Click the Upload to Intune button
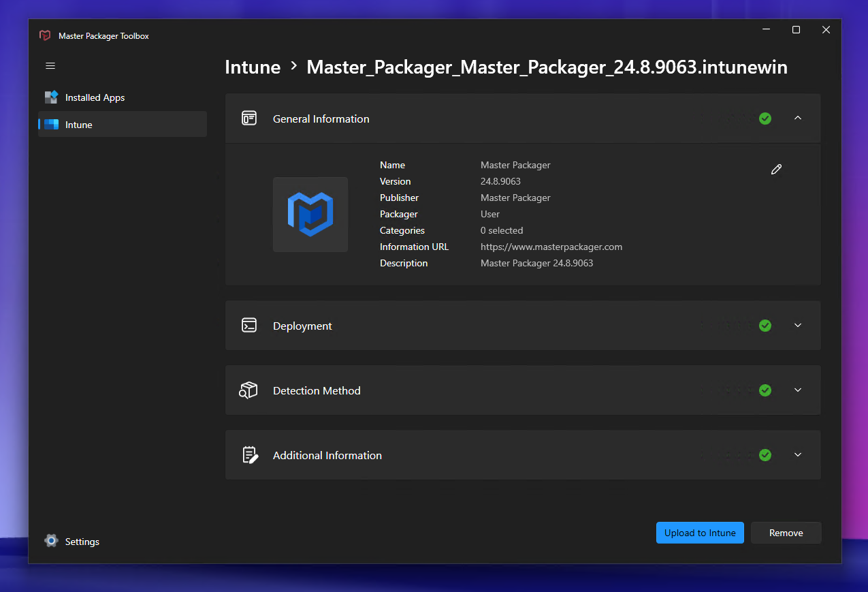 click(700, 533)
